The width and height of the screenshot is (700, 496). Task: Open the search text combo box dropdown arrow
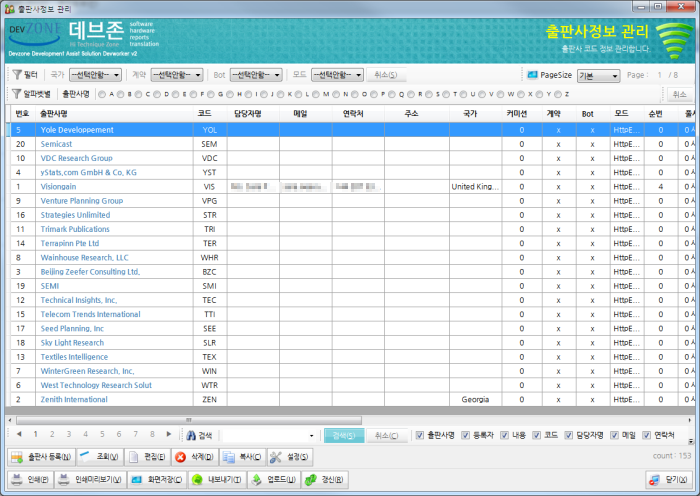[311, 436]
